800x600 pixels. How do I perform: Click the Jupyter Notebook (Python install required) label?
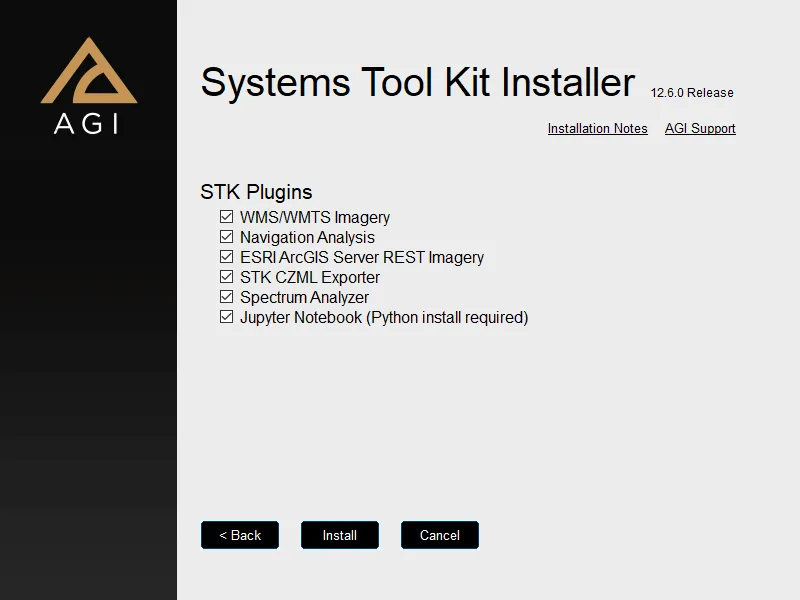384,317
